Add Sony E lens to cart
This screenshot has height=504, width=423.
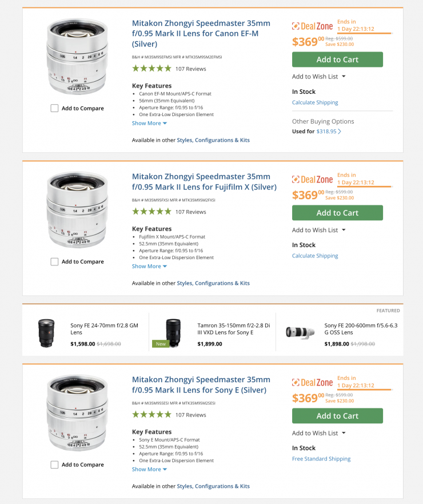tap(337, 416)
